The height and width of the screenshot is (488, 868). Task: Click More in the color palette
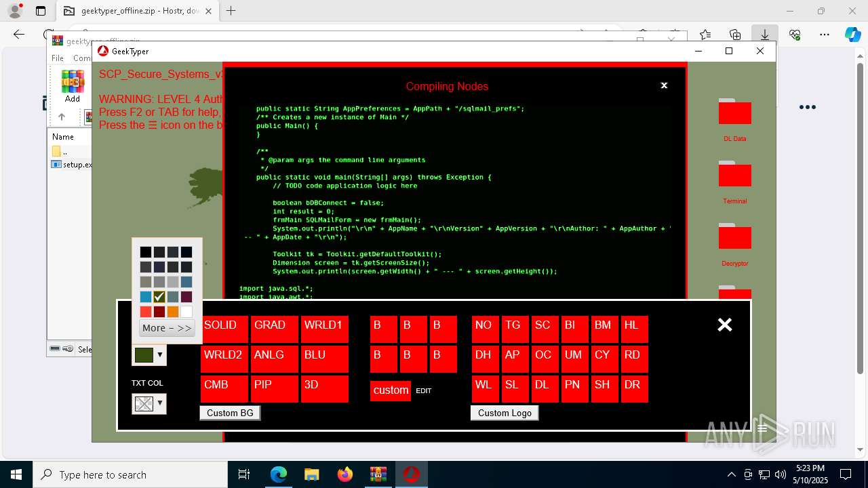pyautogui.click(x=167, y=328)
